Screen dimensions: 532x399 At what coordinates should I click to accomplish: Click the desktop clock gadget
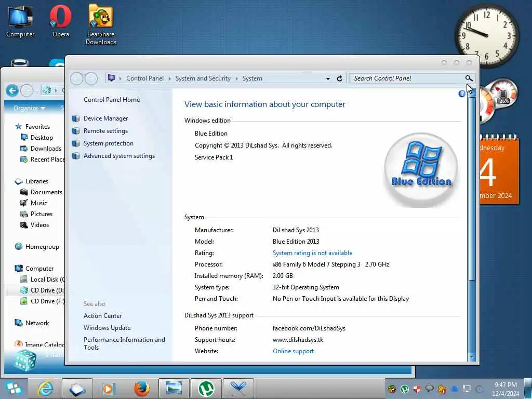(x=487, y=35)
